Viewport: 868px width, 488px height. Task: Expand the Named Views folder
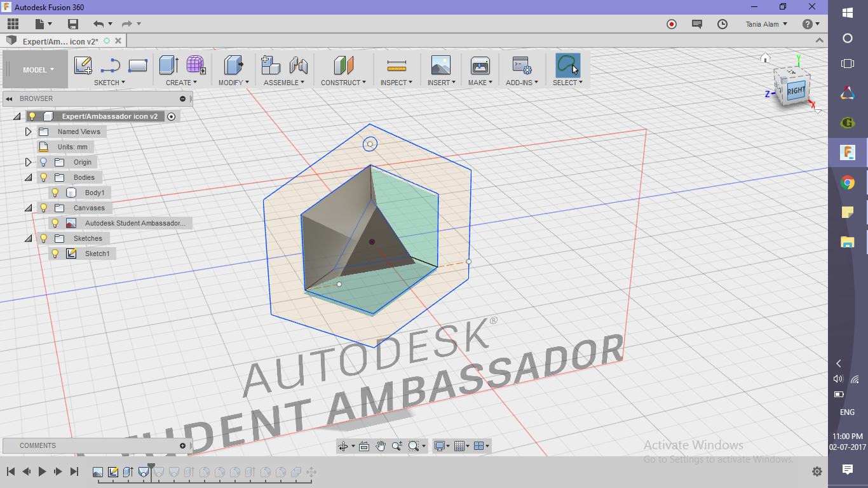pos(28,132)
